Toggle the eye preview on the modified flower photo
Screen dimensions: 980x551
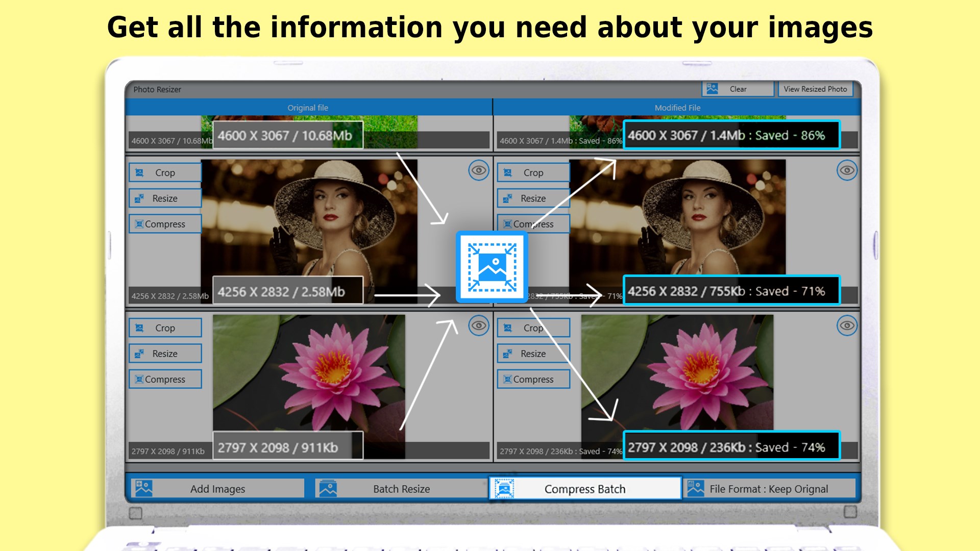point(847,325)
